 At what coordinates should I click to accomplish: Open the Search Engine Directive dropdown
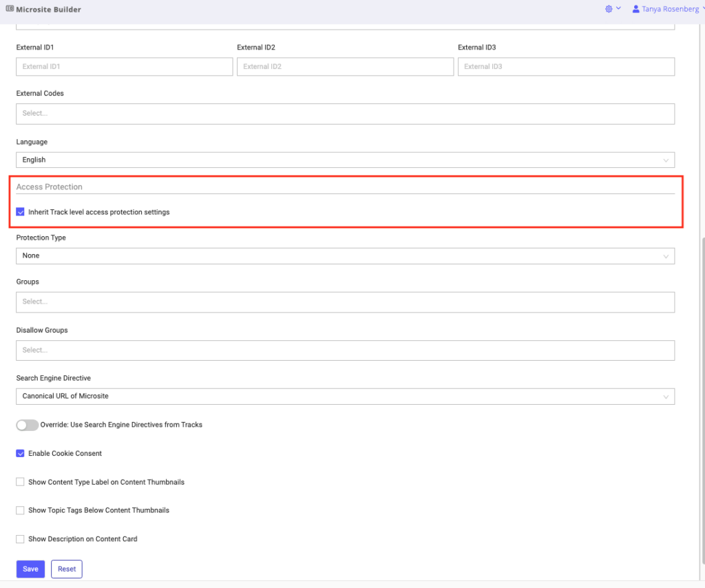pyautogui.click(x=346, y=397)
